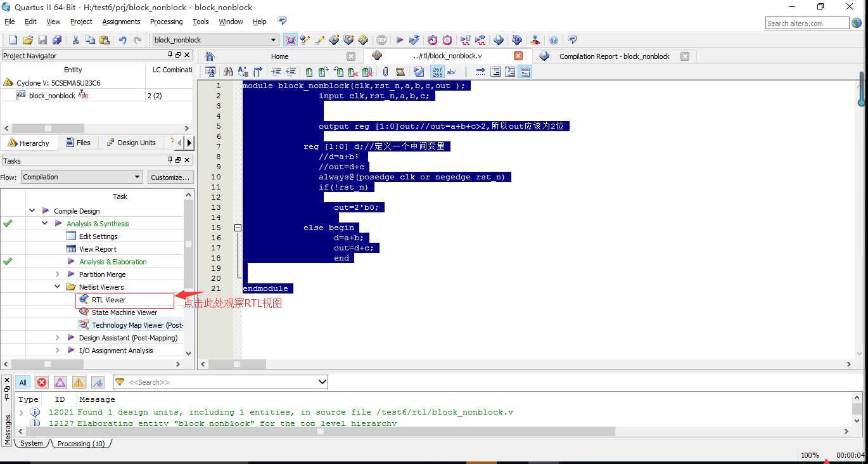
Task: Open the Processing menu
Action: 167,22
